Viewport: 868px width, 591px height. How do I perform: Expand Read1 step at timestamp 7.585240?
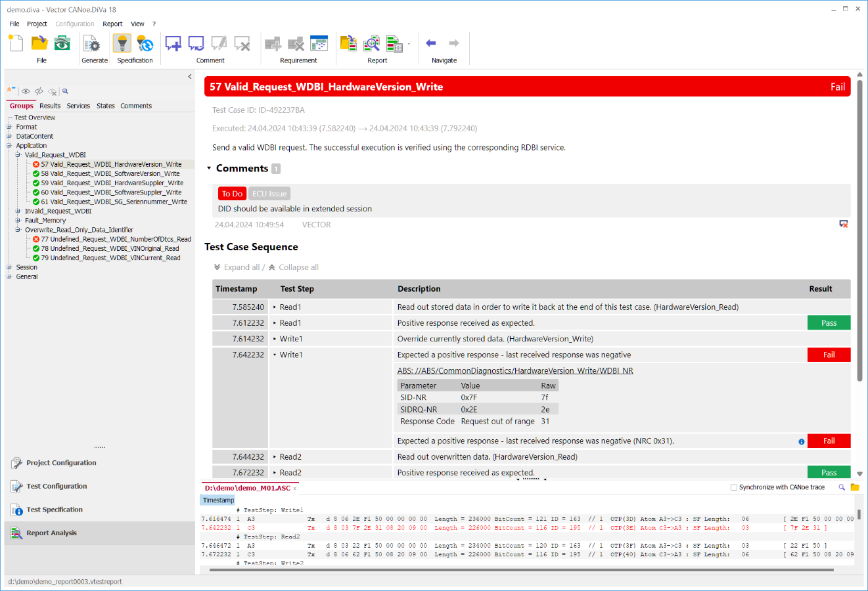coord(275,307)
